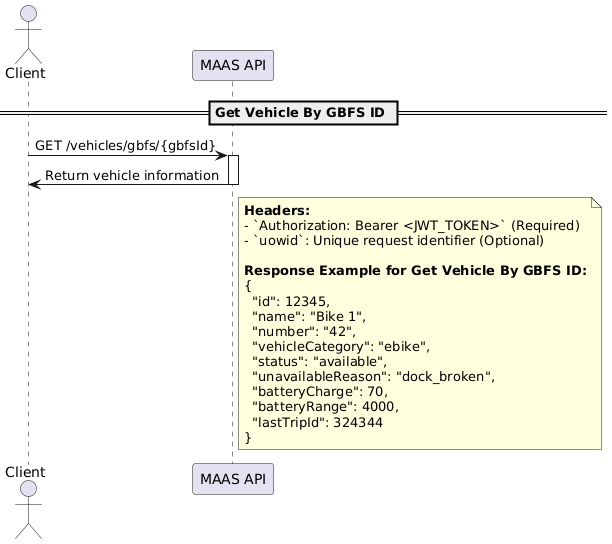
Task: Click the "vehicleCategory": "ebike" line
Action: pyautogui.click(x=341, y=347)
